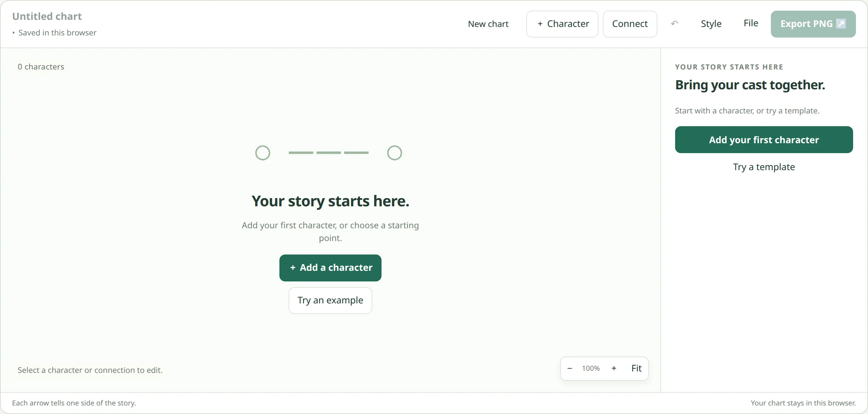The image size is (868, 414).
Task: Click the undo arrow icon
Action: 674,24
